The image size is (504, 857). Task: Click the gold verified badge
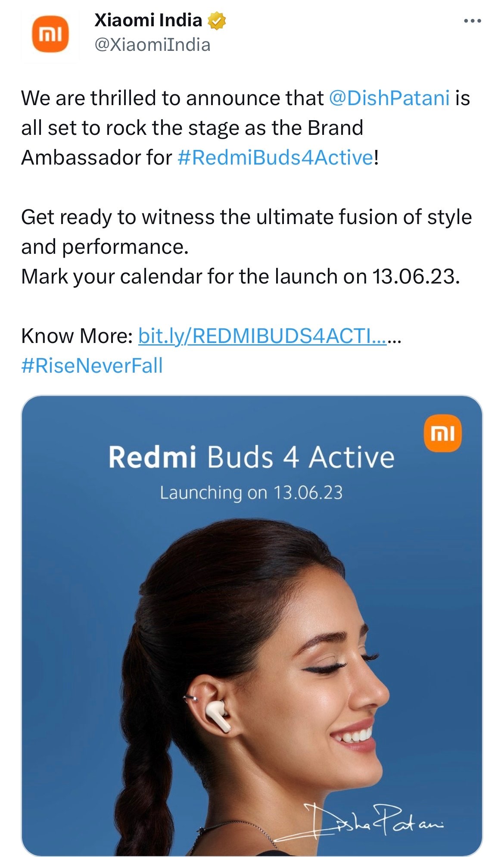click(x=217, y=21)
